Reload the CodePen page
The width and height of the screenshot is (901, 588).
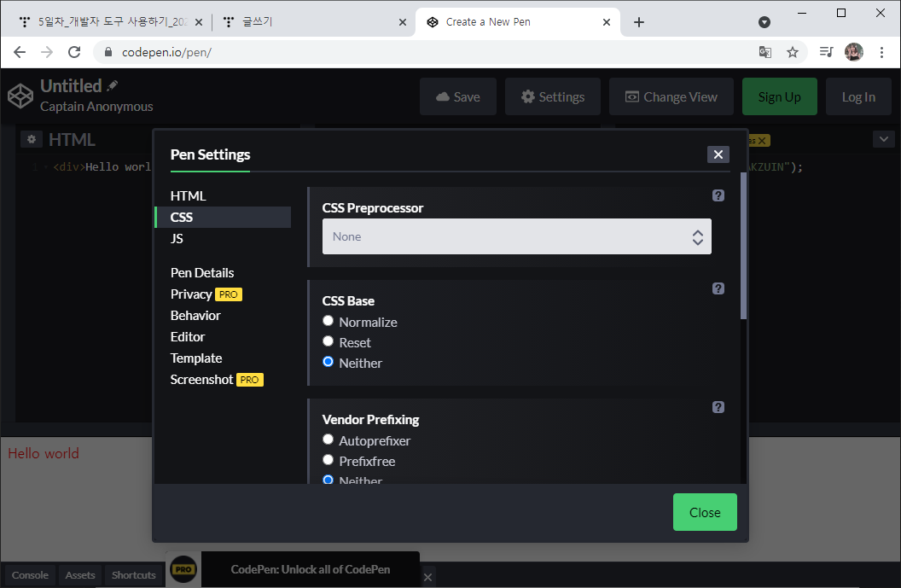coord(74,52)
